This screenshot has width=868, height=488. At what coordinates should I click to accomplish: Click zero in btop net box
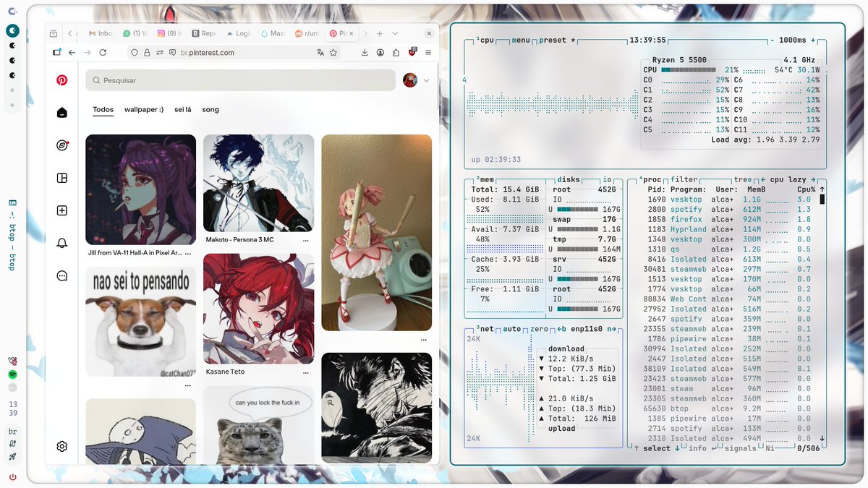tap(538, 329)
